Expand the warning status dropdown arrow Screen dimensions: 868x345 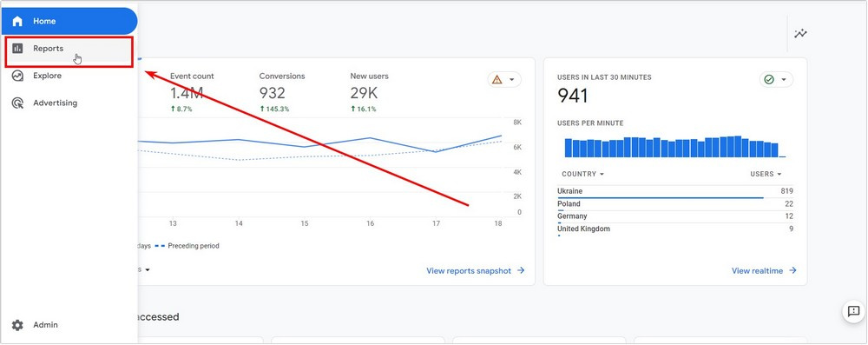(x=511, y=80)
